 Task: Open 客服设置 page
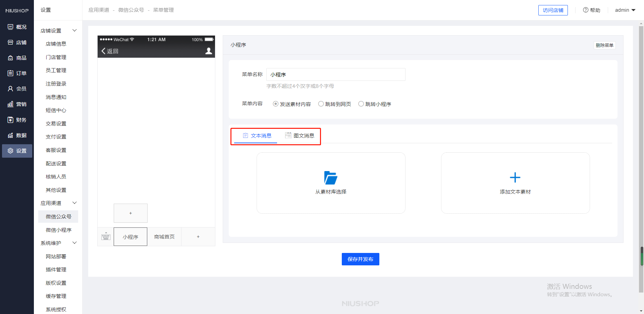pyautogui.click(x=56, y=150)
